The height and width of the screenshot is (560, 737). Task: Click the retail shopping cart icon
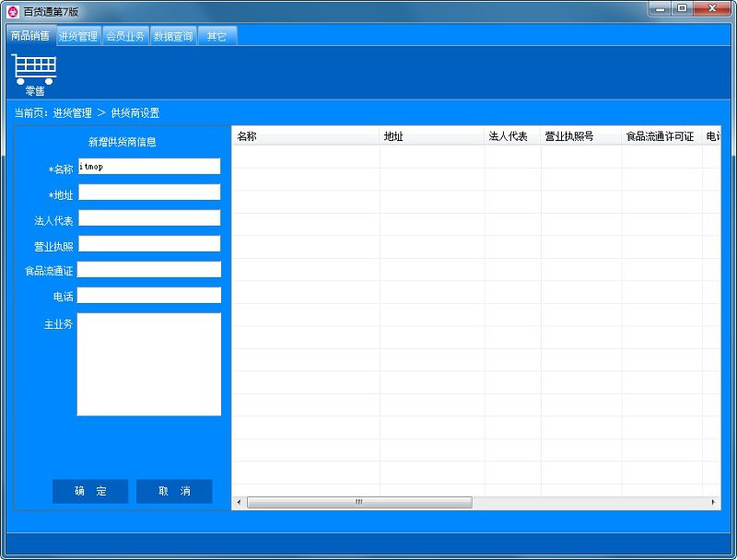[34, 70]
